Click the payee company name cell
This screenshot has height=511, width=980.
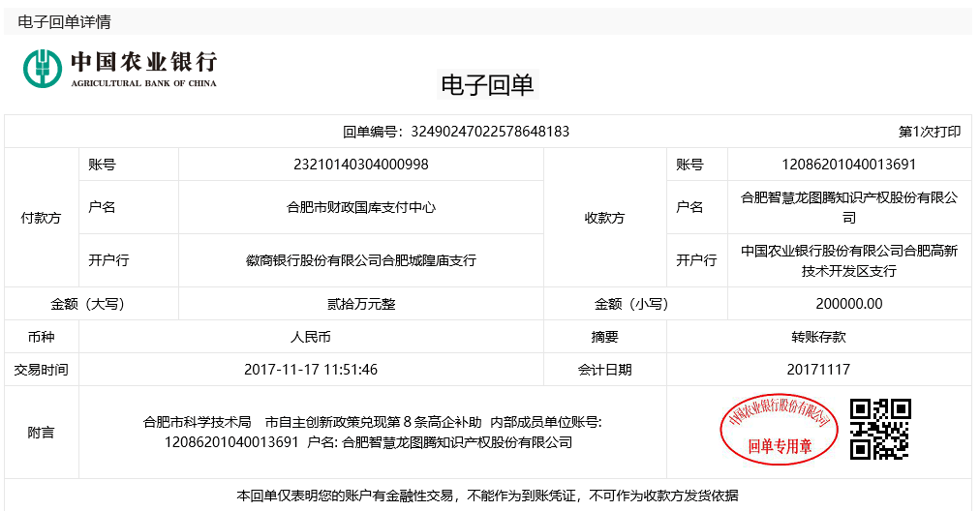[x=848, y=207]
